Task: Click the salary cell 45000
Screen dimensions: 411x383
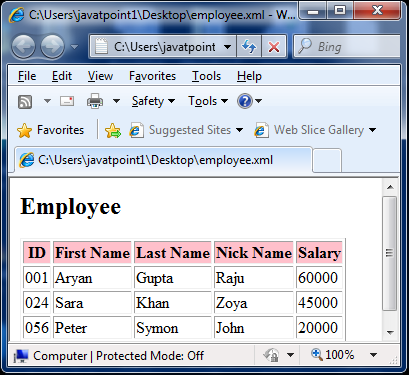Action: [x=319, y=302]
